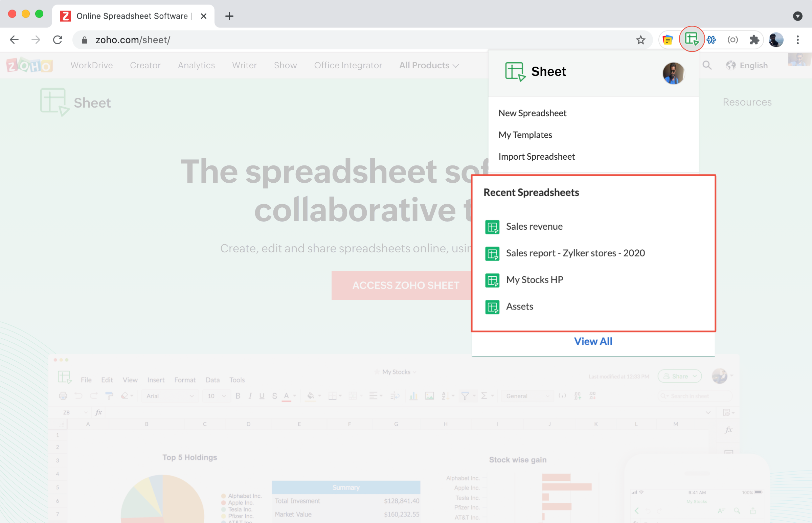The width and height of the screenshot is (812, 523).
Task: Bookmark this page with the star icon
Action: (x=640, y=40)
